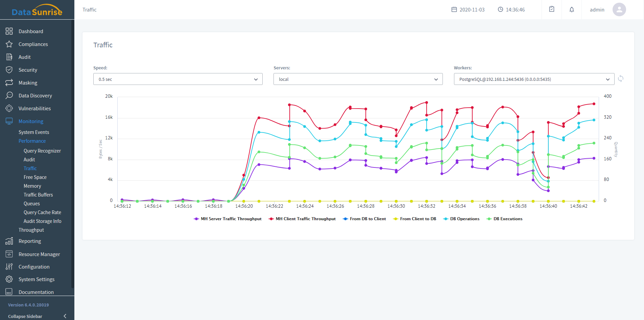Click the Compliances star icon
This screenshot has height=320, width=644.
[9, 44]
